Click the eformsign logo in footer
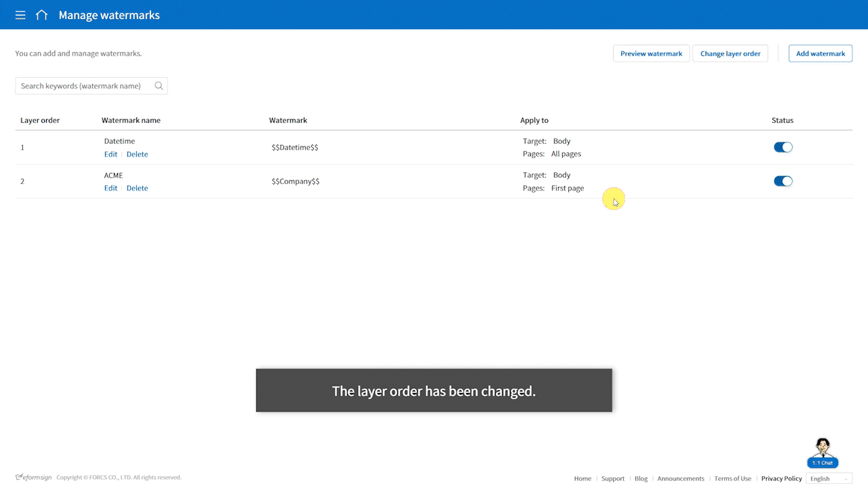 pyautogui.click(x=34, y=477)
